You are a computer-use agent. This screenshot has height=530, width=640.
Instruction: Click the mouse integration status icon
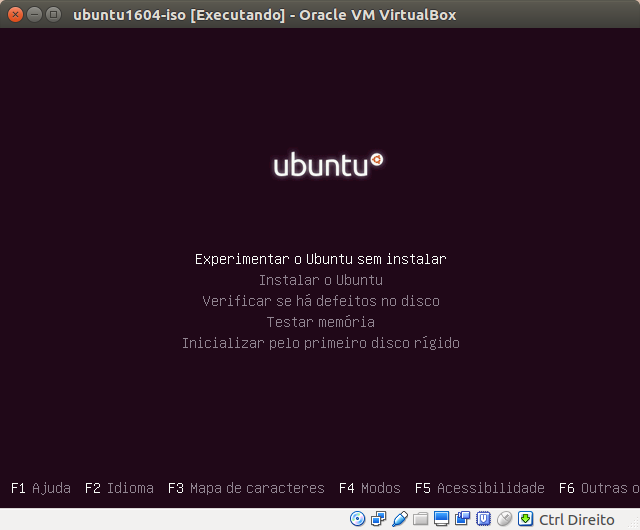click(x=504, y=519)
